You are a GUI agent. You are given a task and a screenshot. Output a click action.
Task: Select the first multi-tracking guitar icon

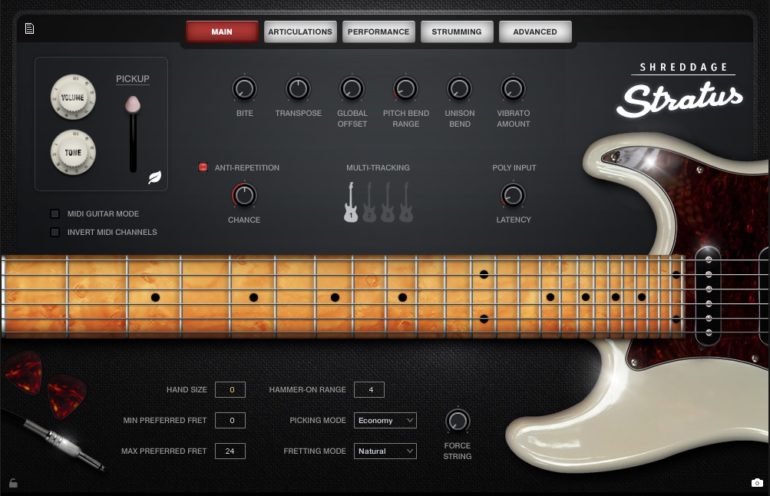[351, 201]
